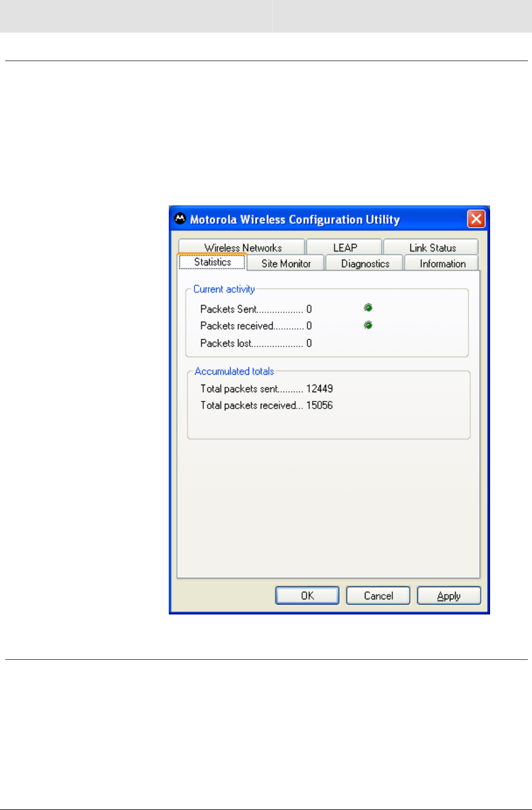Click the Statistics tab

pos(212,262)
